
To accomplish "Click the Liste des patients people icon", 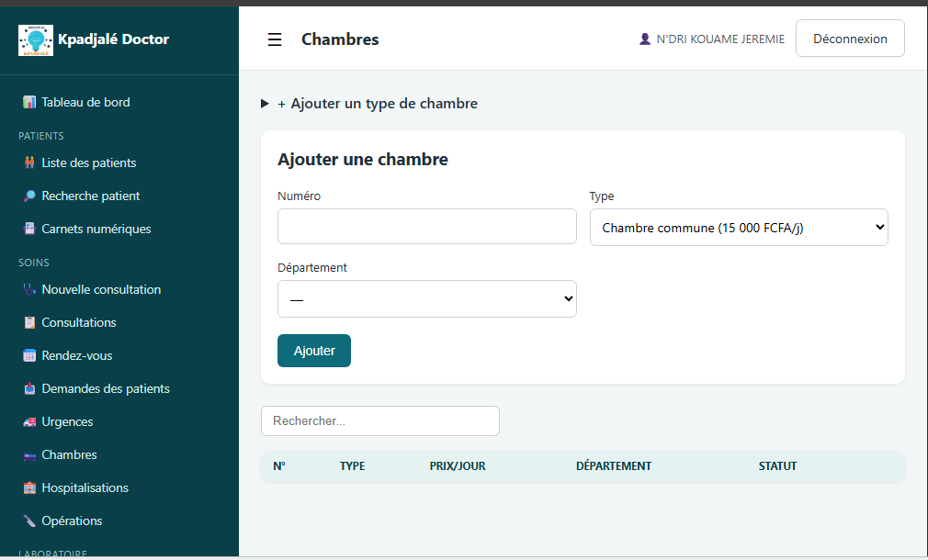I will 29,162.
